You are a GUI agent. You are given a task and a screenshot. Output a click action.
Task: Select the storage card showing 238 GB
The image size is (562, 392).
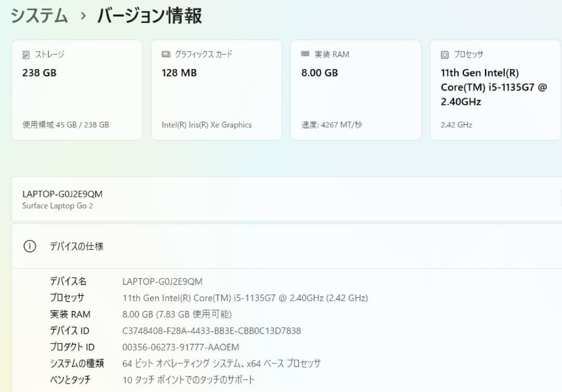tap(77, 89)
